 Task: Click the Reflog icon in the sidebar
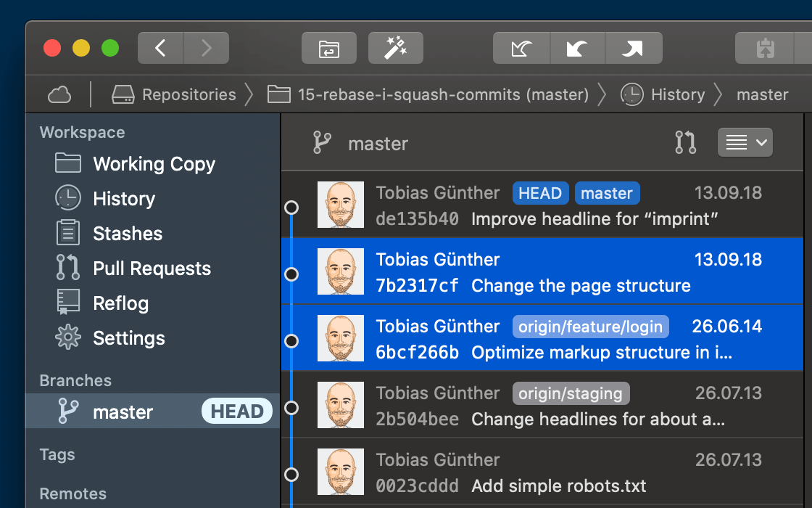pos(67,303)
